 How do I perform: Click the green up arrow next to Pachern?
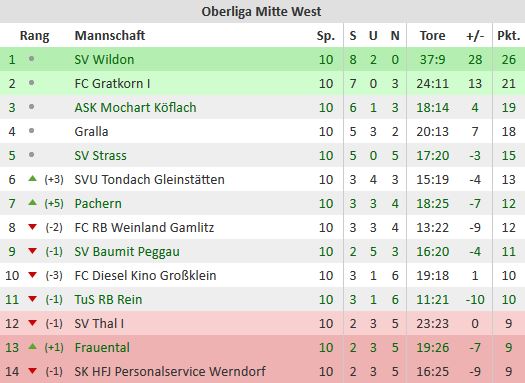pyautogui.click(x=32, y=203)
